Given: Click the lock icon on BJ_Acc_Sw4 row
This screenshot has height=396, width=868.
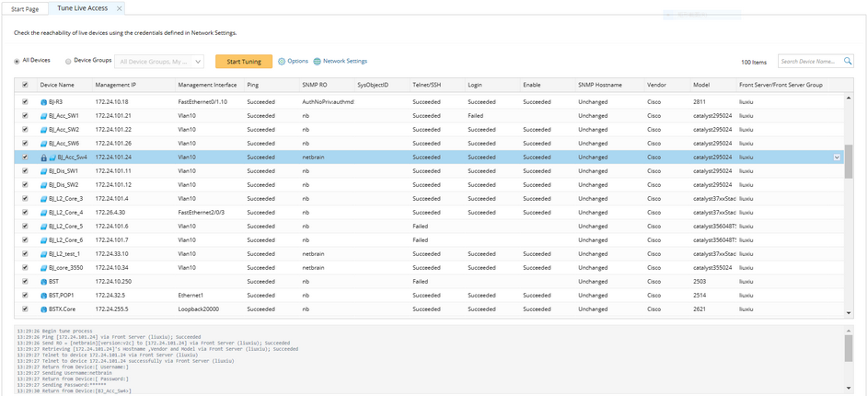Looking at the screenshot, I should pos(43,157).
